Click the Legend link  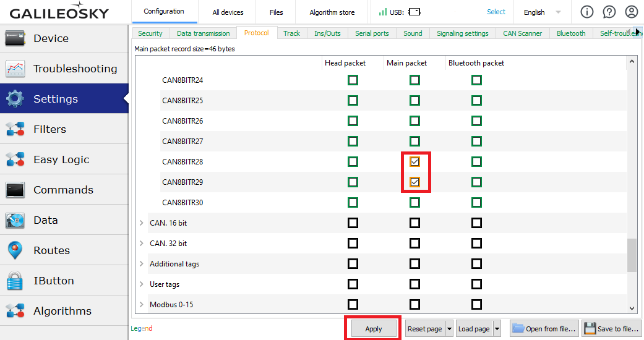tap(142, 329)
